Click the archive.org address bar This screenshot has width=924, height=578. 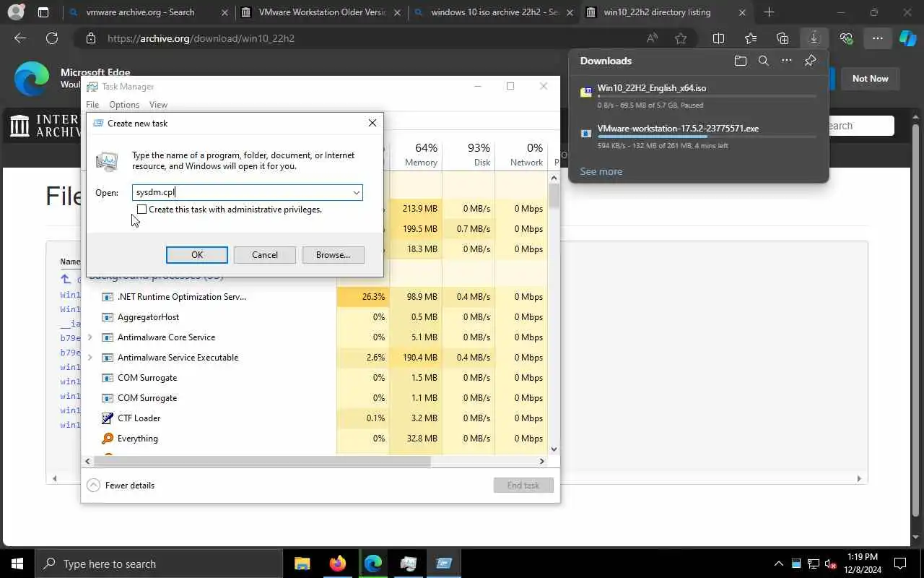tap(361, 38)
